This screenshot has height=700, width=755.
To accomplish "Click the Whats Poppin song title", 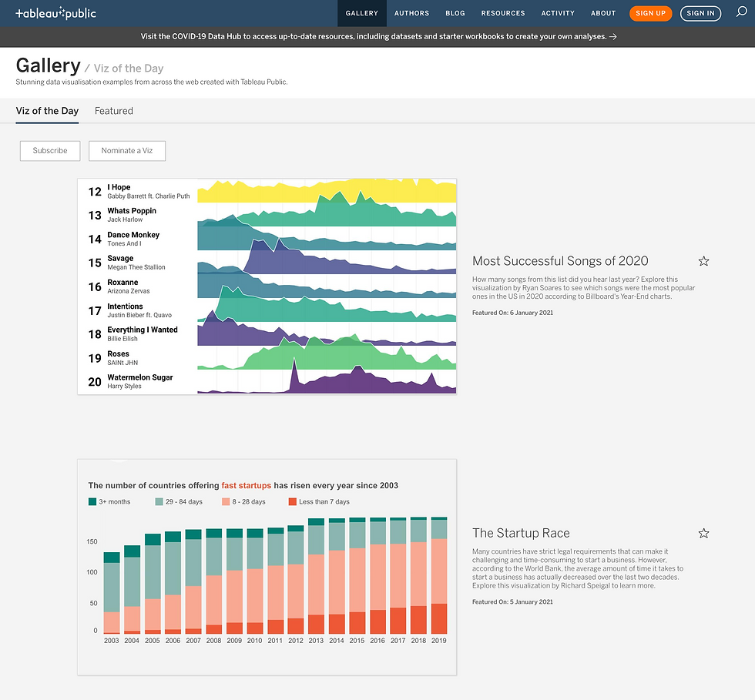I will click(x=132, y=211).
